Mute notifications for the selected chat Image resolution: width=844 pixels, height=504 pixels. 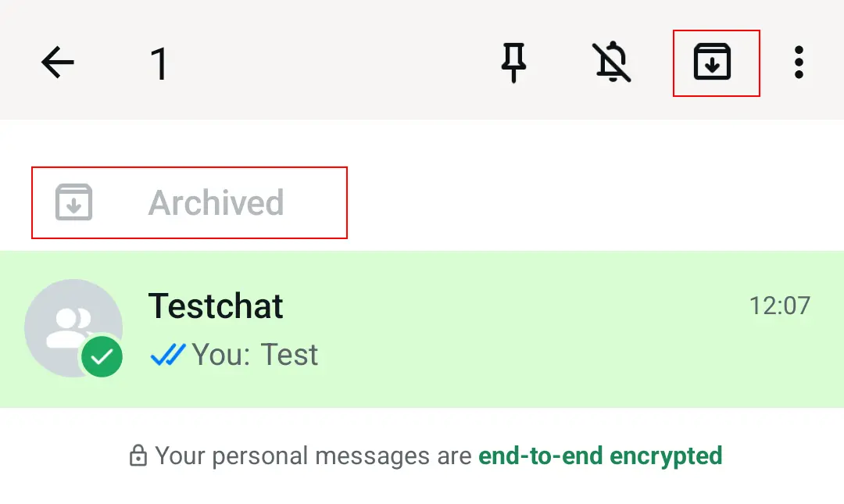coord(613,63)
